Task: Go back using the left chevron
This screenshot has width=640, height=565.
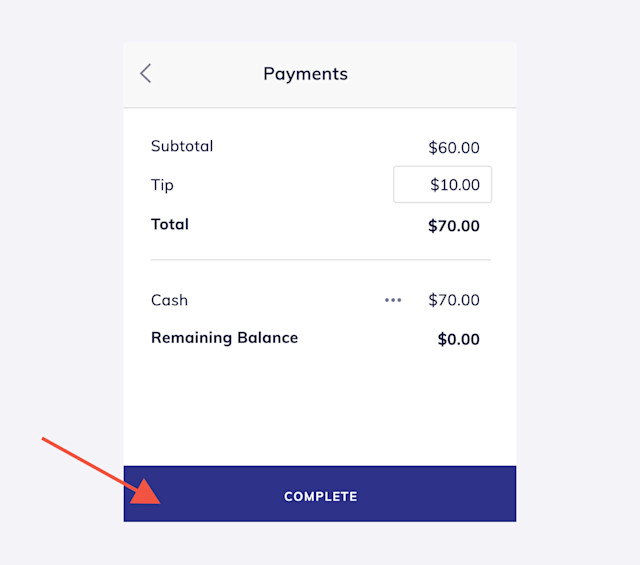Action: click(146, 73)
